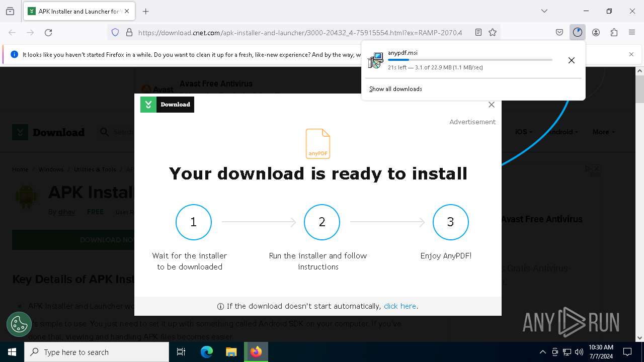644x362 pixels.
Task: Open cookie preferences round icon
Action: [19, 324]
